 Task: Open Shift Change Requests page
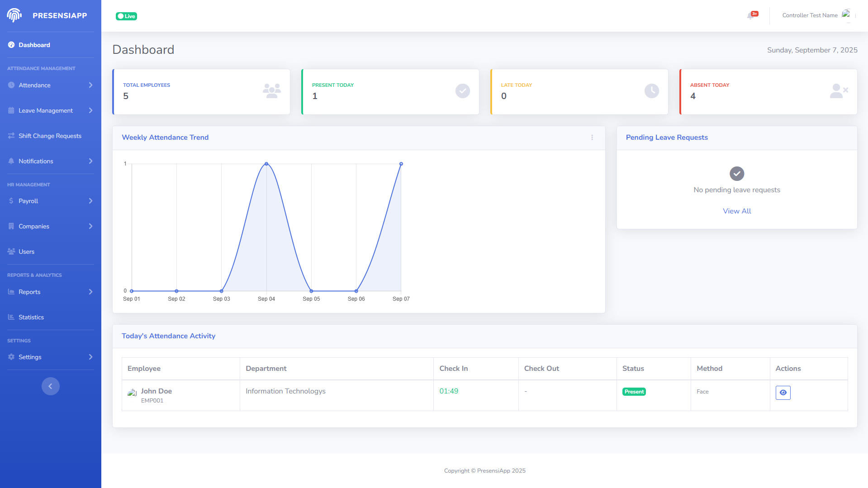[51, 136]
